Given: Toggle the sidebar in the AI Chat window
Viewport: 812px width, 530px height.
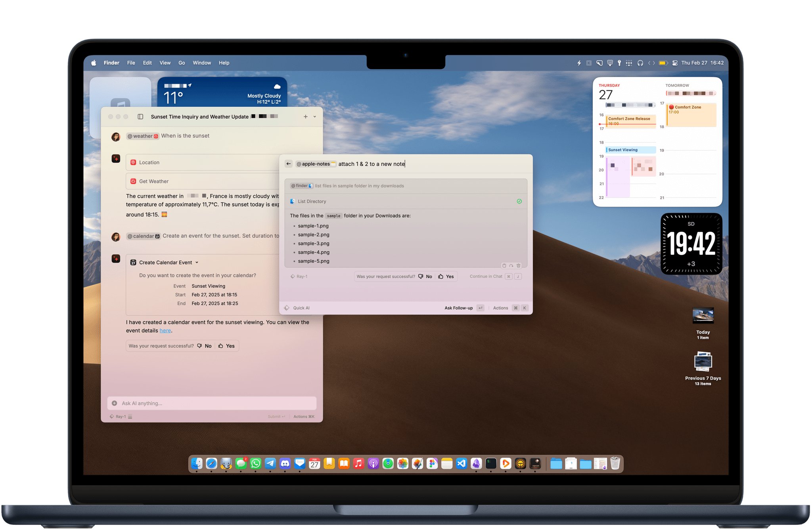Looking at the screenshot, I should [x=140, y=117].
